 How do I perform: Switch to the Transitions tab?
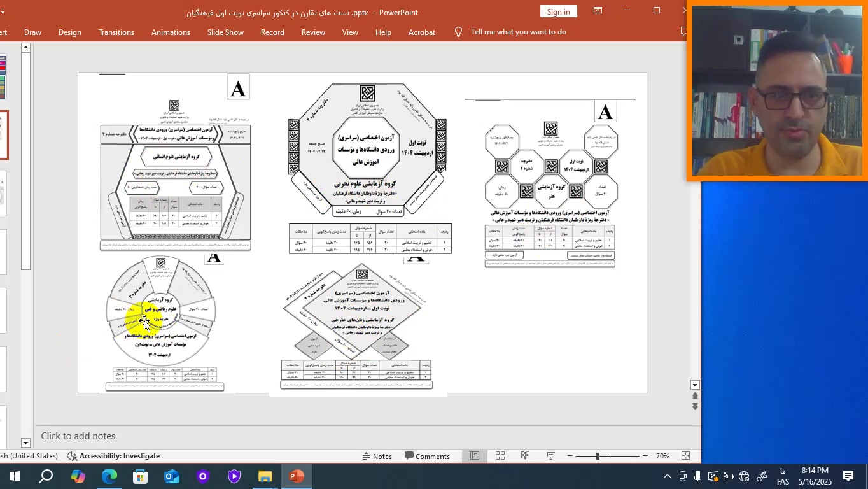[x=116, y=32]
